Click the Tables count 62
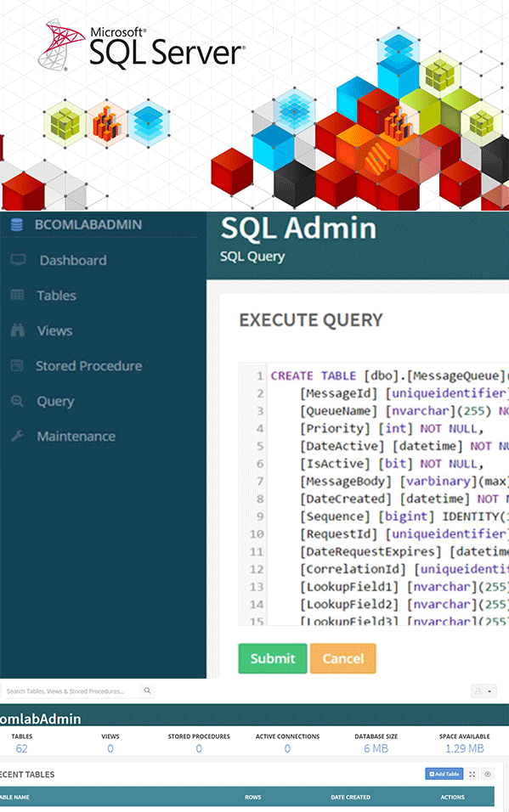The image size is (509, 812). pos(22,748)
